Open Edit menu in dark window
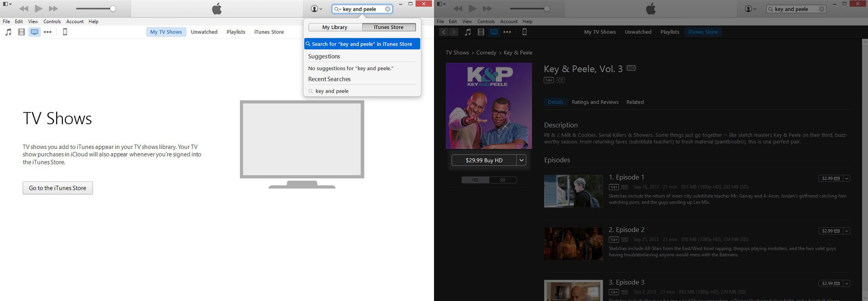The image size is (868, 301). (x=453, y=21)
